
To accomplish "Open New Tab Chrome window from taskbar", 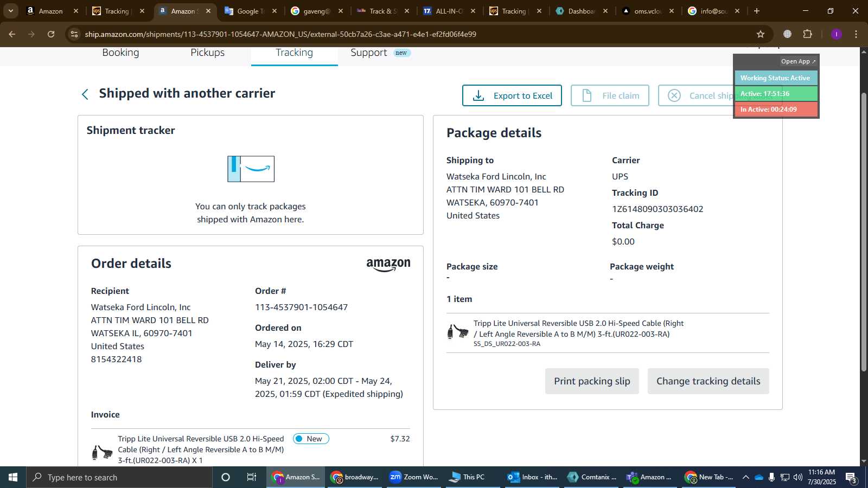I will tap(709, 477).
